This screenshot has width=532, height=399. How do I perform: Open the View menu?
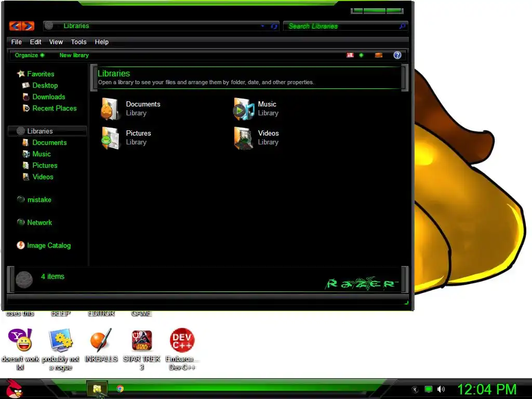point(56,42)
